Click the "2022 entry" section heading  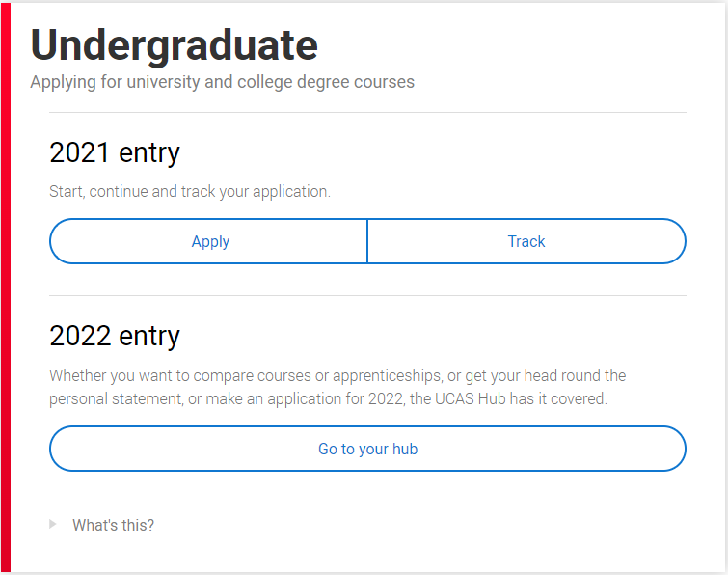pyautogui.click(x=115, y=336)
